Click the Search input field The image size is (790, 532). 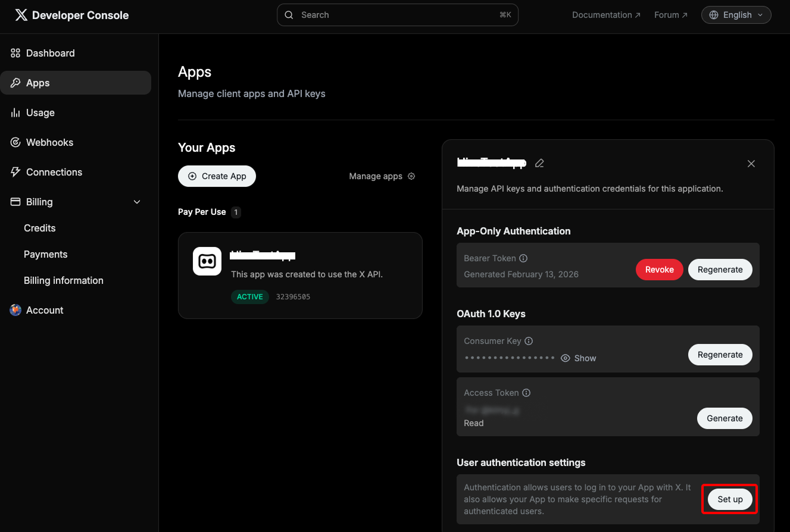click(397, 15)
